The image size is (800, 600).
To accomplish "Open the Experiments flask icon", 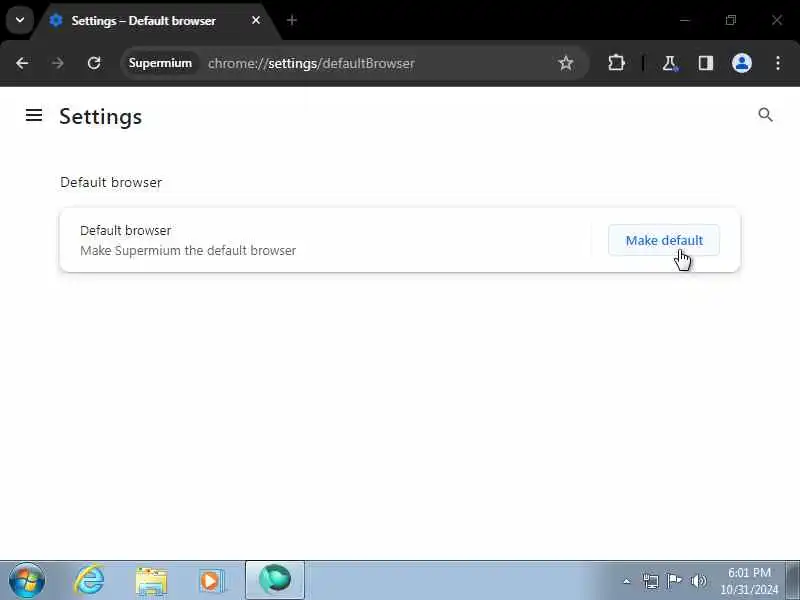I will 669,63.
